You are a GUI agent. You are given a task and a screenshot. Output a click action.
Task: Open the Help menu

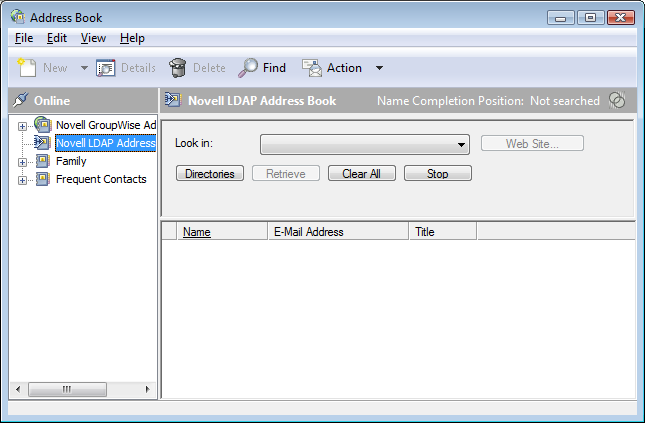pos(132,38)
